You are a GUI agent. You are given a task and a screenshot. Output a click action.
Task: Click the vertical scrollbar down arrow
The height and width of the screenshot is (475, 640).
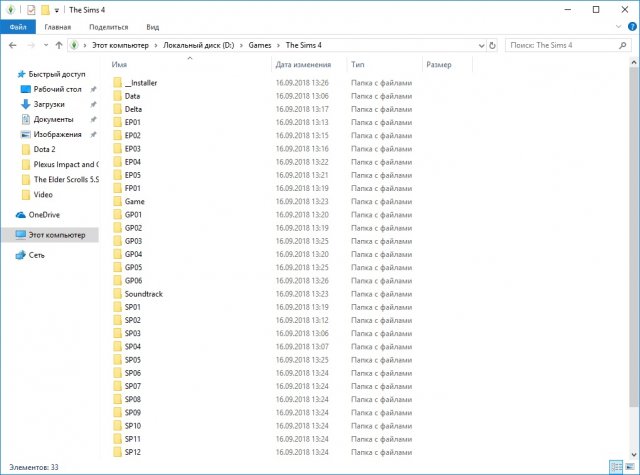click(x=634, y=454)
